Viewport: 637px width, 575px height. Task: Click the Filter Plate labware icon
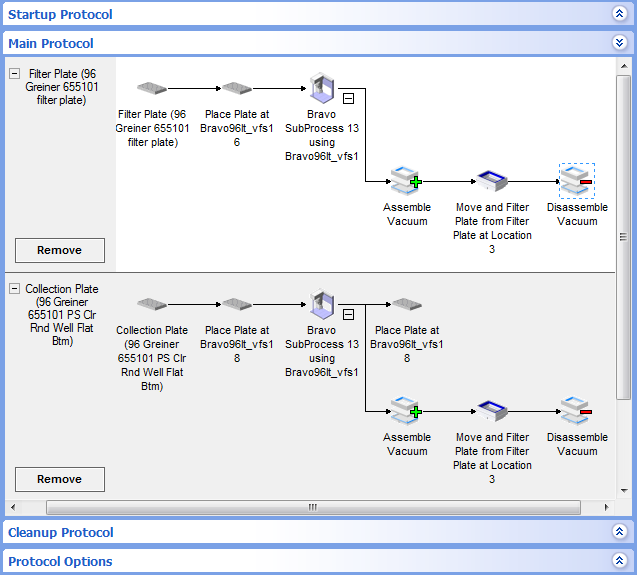[152, 88]
